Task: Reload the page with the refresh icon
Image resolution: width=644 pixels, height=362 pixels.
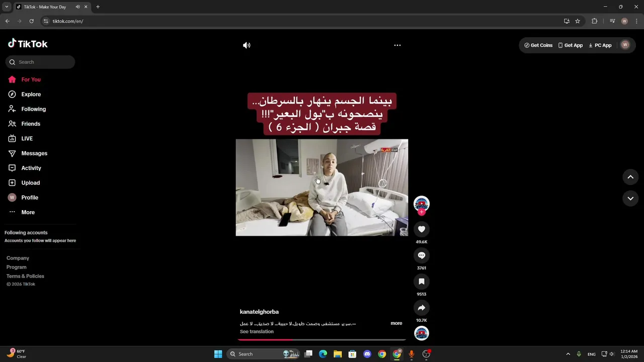Action: click(31, 21)
